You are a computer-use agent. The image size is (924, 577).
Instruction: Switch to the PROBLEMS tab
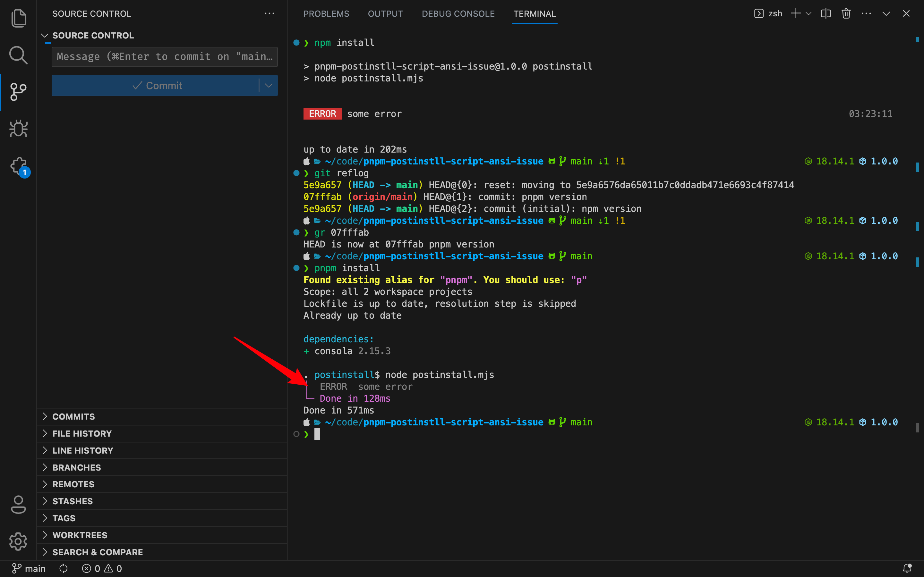tap(326, 14)
